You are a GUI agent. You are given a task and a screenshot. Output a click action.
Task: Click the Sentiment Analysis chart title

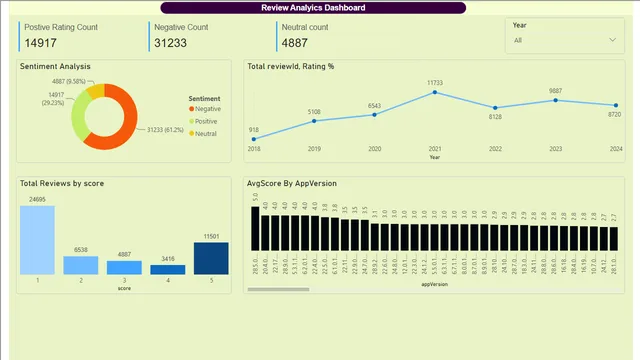click(x=55, y=66)
